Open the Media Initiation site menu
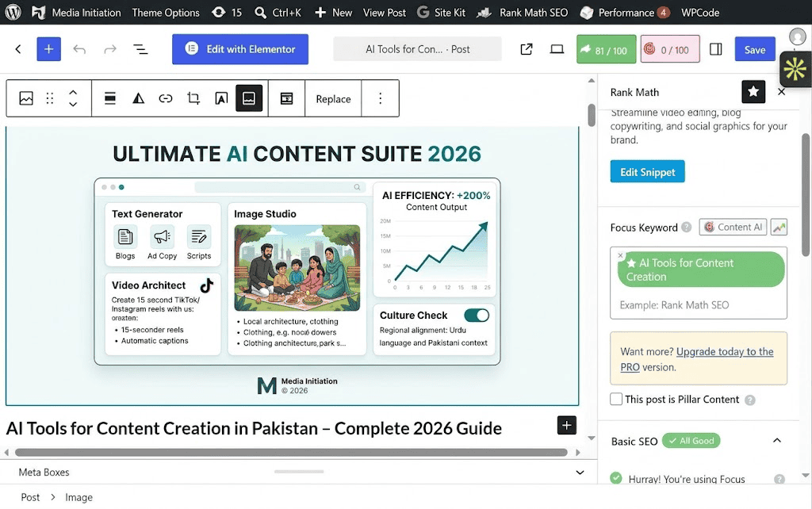 coord(76,13)
